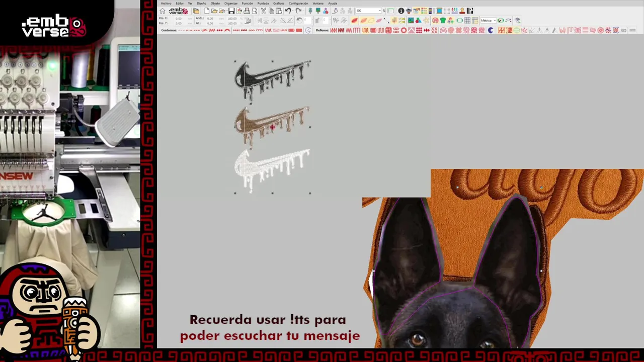Click the red leaf shape icon
The height and width of the screenshot is (362, 644).
tap(355, 20)
